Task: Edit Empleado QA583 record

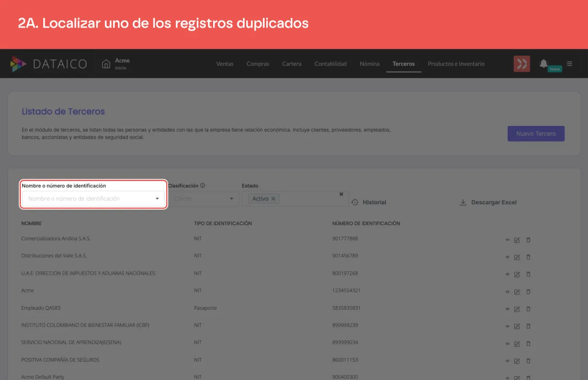Action: click(517, 309)
